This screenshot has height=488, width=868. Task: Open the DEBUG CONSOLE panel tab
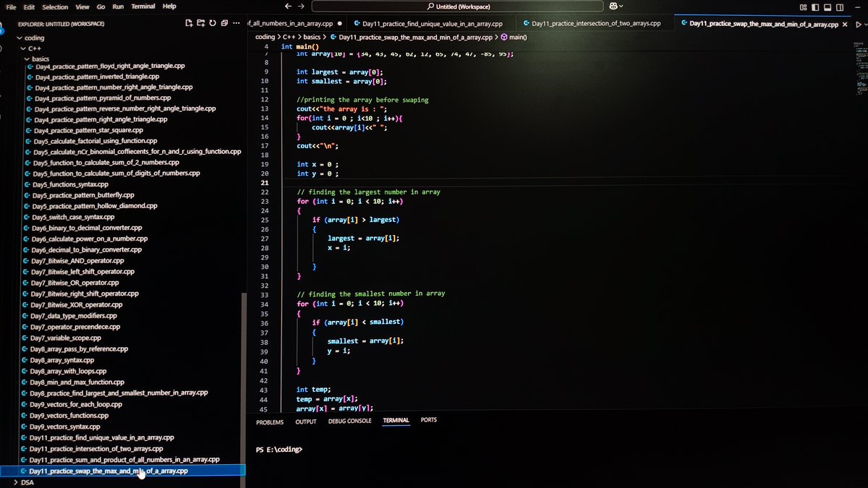point(349,421)
